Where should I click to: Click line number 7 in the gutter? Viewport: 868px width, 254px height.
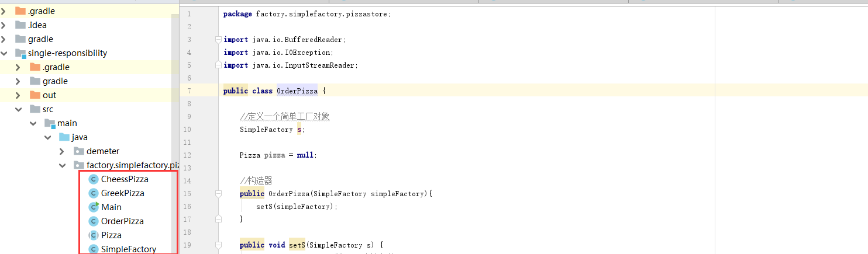[189, 91]
